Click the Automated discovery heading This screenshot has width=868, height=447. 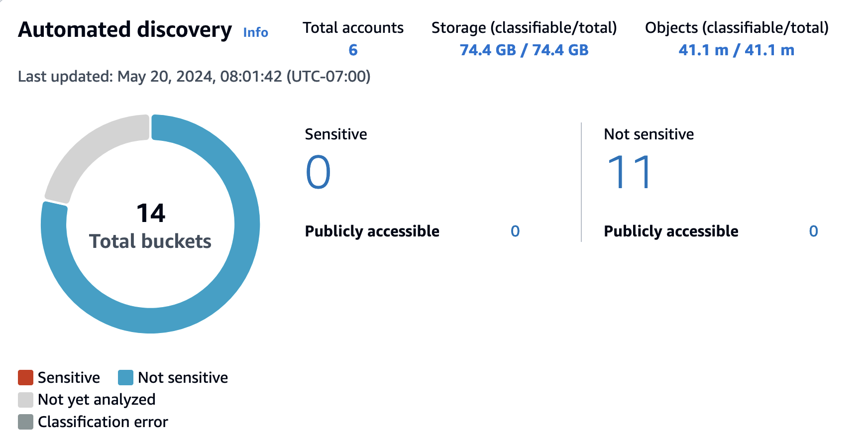125,30
